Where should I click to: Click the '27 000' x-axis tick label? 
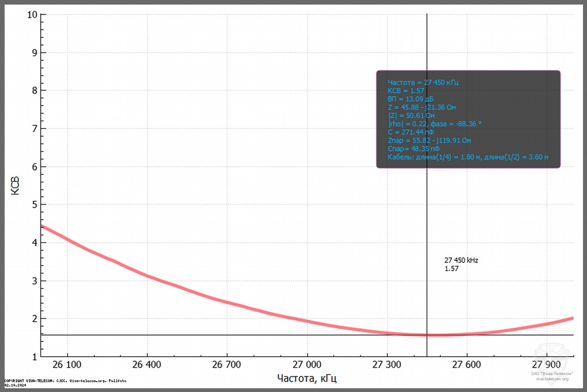(307, 365)
